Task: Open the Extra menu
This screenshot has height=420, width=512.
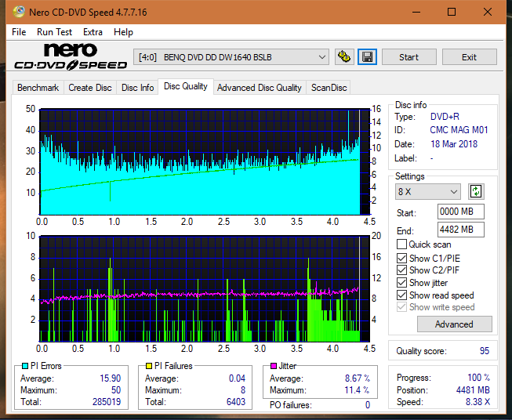Action: (x=93, y=32)
